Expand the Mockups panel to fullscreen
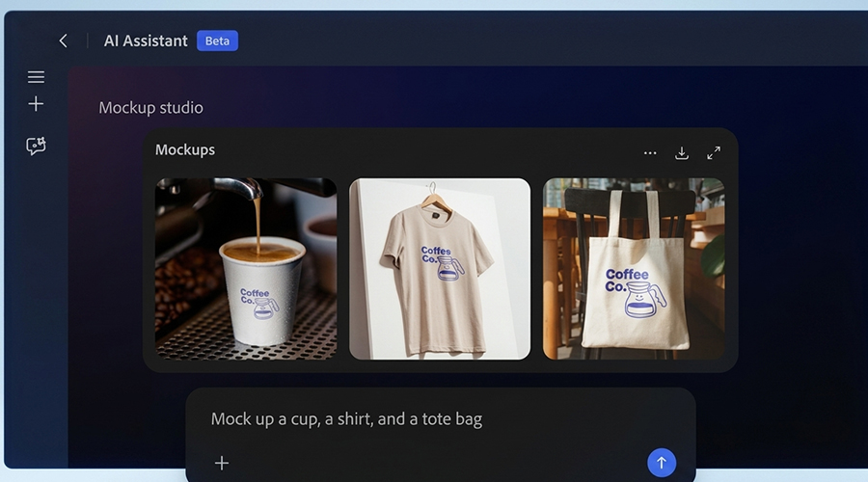Image resolution: width=868 pixels, height=482 pixels. pos(714,153)
